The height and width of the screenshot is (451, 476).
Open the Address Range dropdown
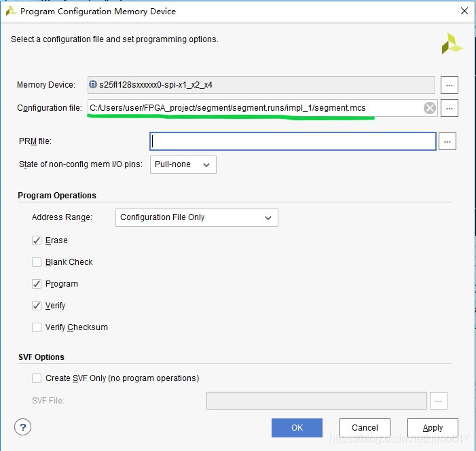click(x=196, y=217)
